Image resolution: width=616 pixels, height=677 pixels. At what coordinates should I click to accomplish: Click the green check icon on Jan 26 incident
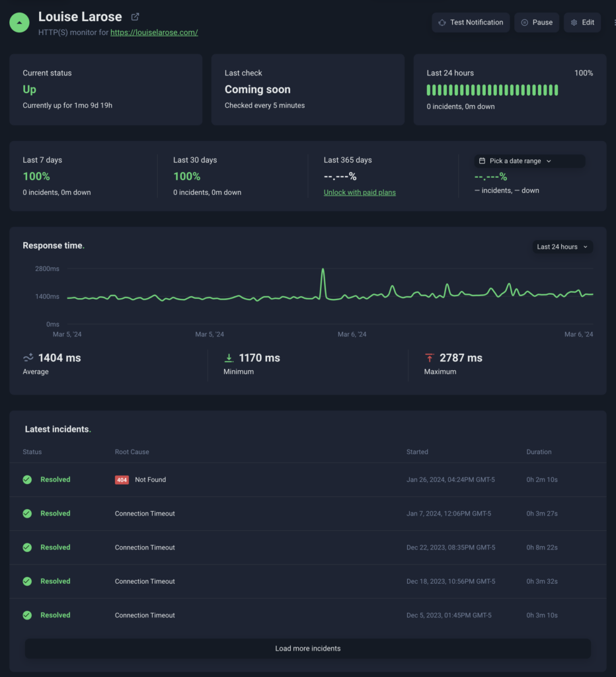click(x=27, y=480)
